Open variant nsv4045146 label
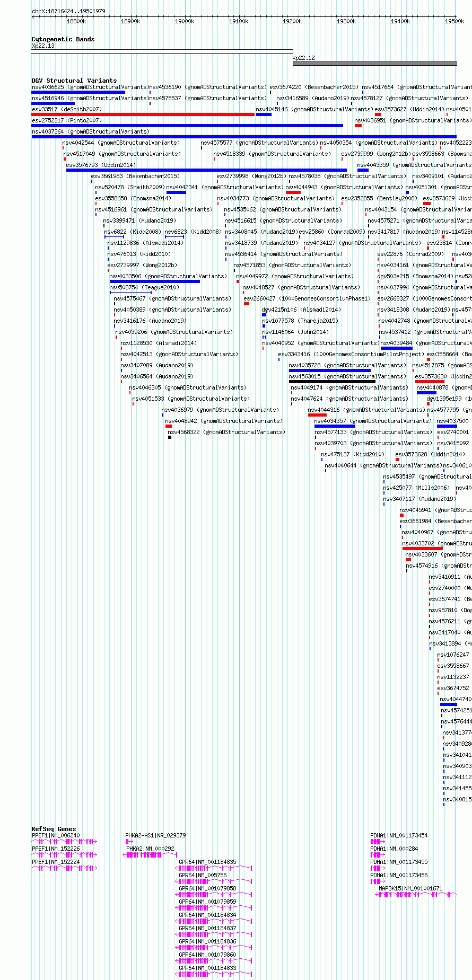The width and height of the screenshot is (472, 980). (x=314, y=109)
